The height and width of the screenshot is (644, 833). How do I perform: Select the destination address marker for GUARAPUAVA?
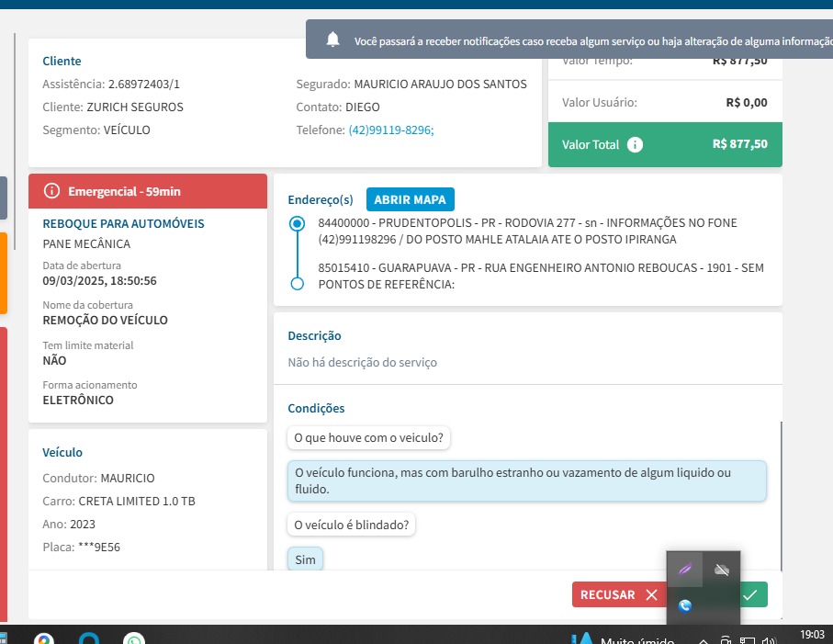pyautogui.click(x=297, y=284)
